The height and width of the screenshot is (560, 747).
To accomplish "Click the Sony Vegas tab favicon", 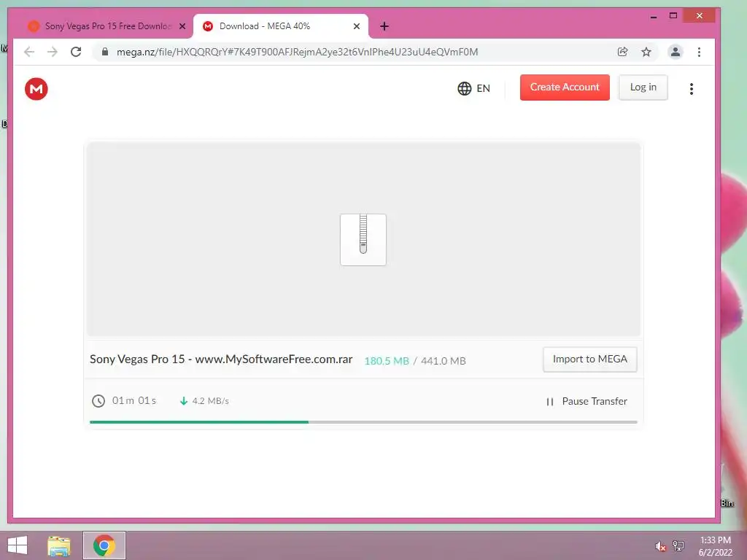I will click(x=34, y=26).
